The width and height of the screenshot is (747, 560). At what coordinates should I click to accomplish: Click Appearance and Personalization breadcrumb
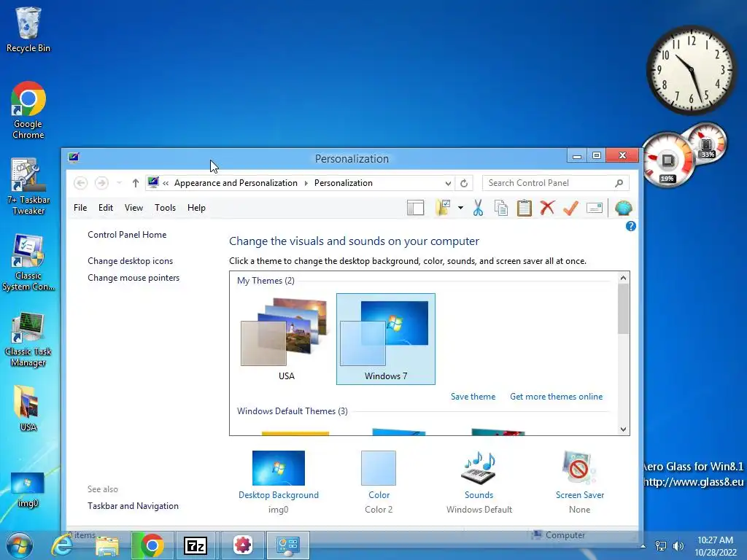pyautogui.click(x=236, y=183)
